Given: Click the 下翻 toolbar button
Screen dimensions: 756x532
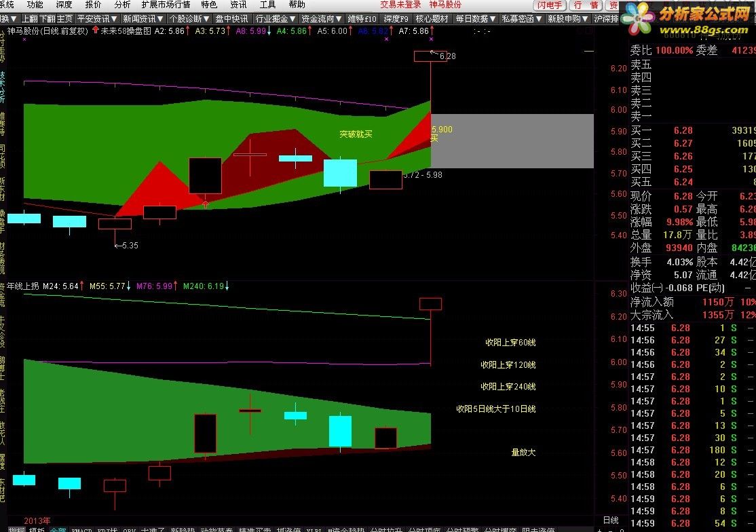Looking at the screenshot, I should 47,19.
